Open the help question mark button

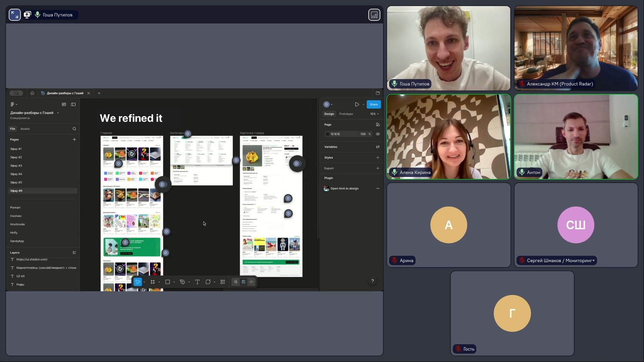(372, 281)
